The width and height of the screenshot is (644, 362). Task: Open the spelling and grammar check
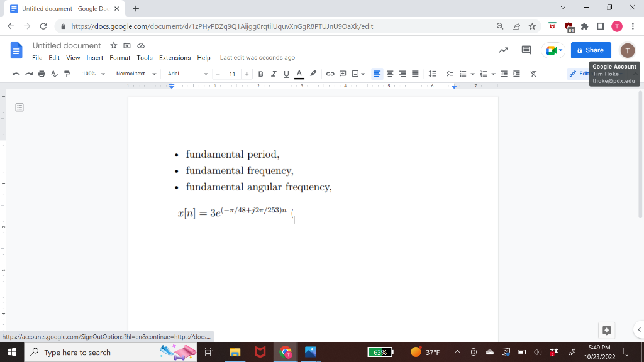click(54, 74)
